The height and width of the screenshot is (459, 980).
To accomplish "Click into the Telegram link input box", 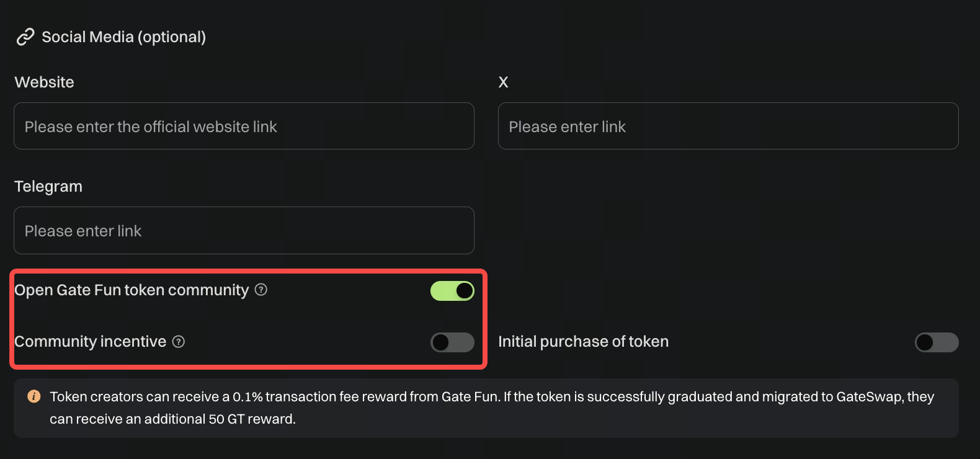I will pyautogui.click(x=244, y=231).
